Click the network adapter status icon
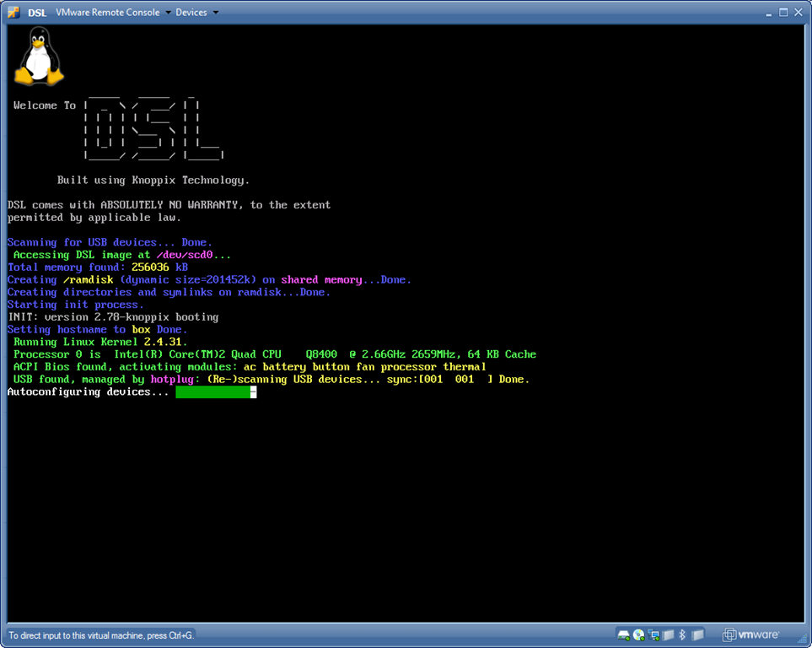This screenshot has height=648, width=812. click(653, 634)
